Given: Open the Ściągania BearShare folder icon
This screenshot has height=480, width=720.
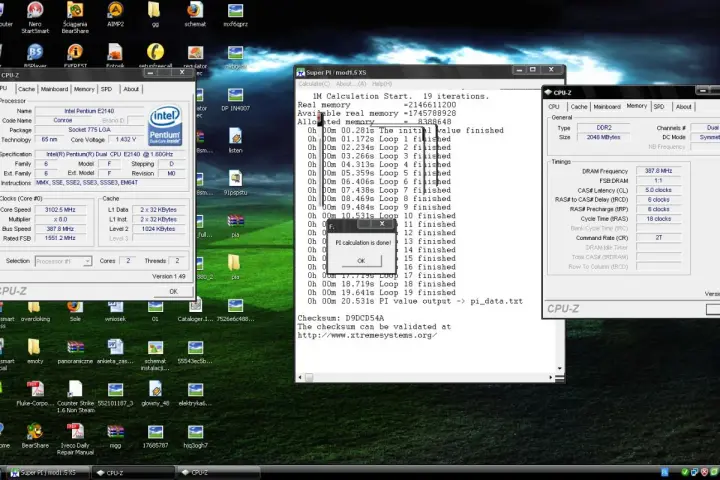Looking at the screenshot, I should [x=75, y=17].
